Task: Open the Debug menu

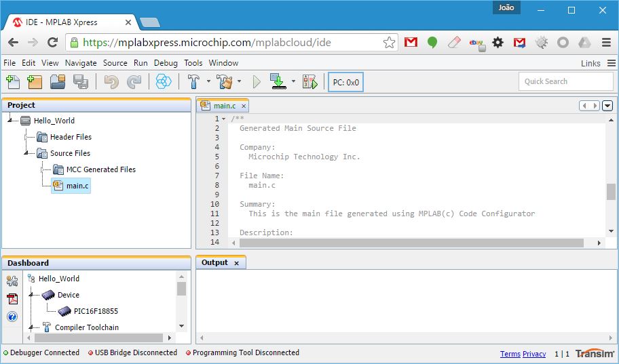Action: (166, 63)
